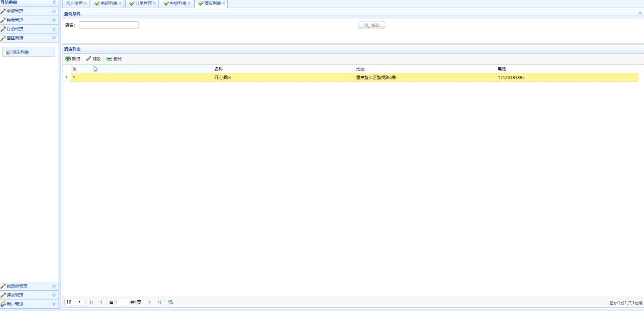Click the wrench icon beside 评论管理
Image resolution: width=644 pixels, height=312 pixels.
point(3,295)
